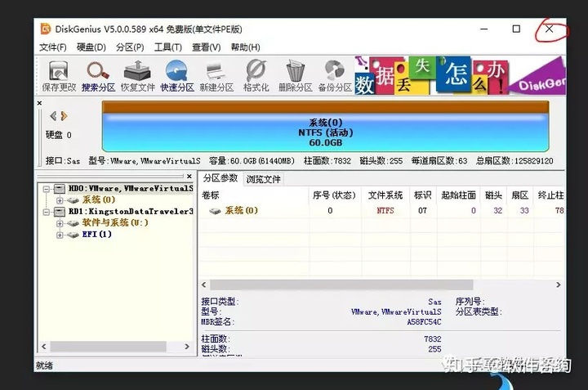Select 系统(0) under HD0 in the tree
Viewport: 588px width, 390px height.
tap(99, 199)
